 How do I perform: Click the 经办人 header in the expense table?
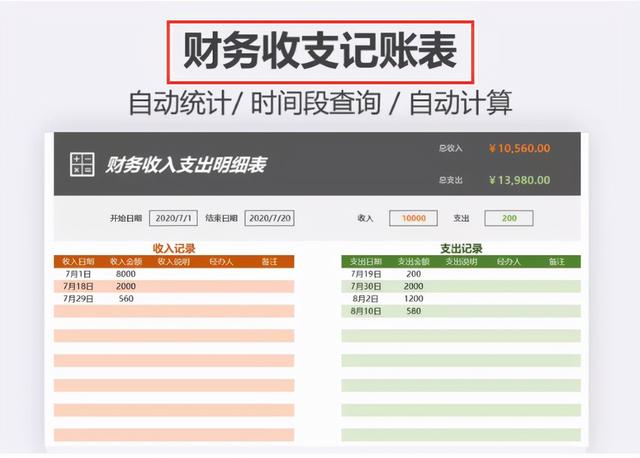509,262
